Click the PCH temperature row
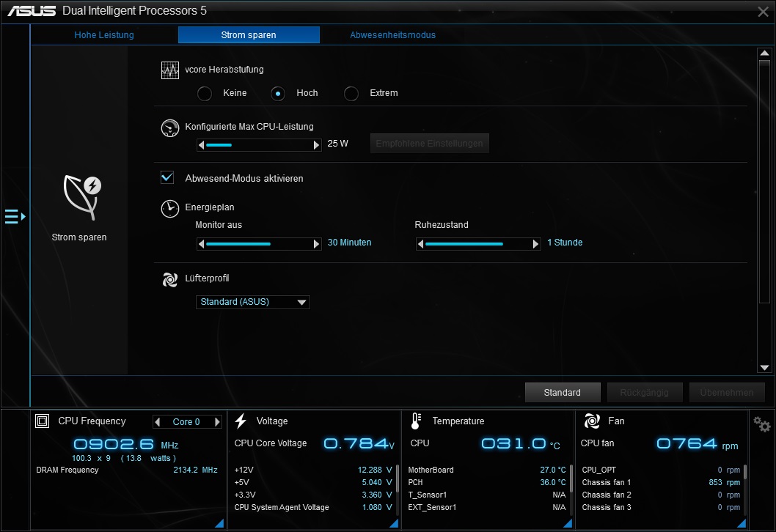This screenshot has height=532, width=776. click(487, 483)
